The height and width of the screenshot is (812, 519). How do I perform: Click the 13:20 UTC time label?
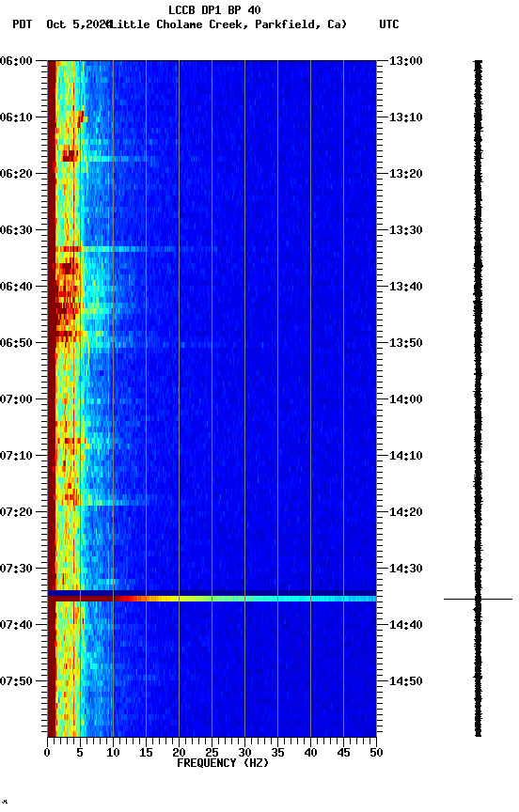point(406,174)
